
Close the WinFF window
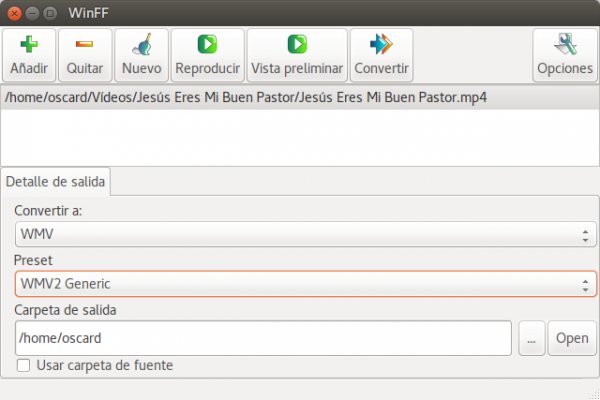coord(15,13)
